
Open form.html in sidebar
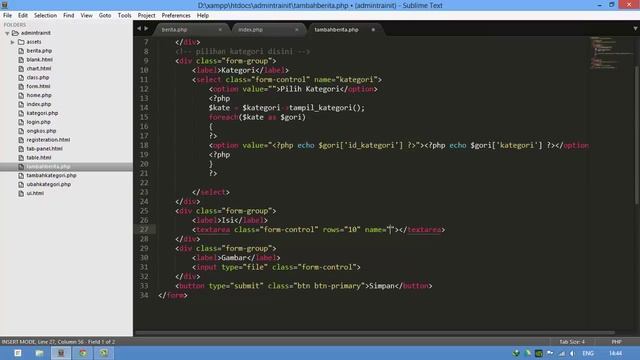(x=38, y=87)
